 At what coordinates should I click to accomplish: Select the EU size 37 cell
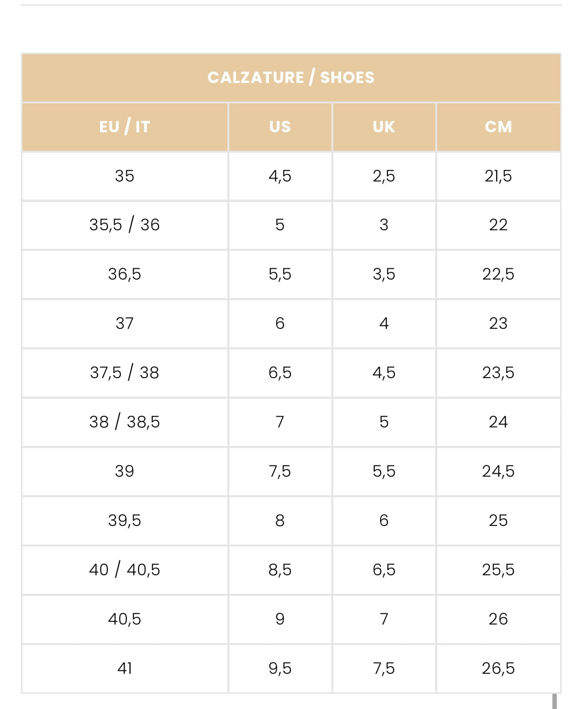click(x=124, y=324)
